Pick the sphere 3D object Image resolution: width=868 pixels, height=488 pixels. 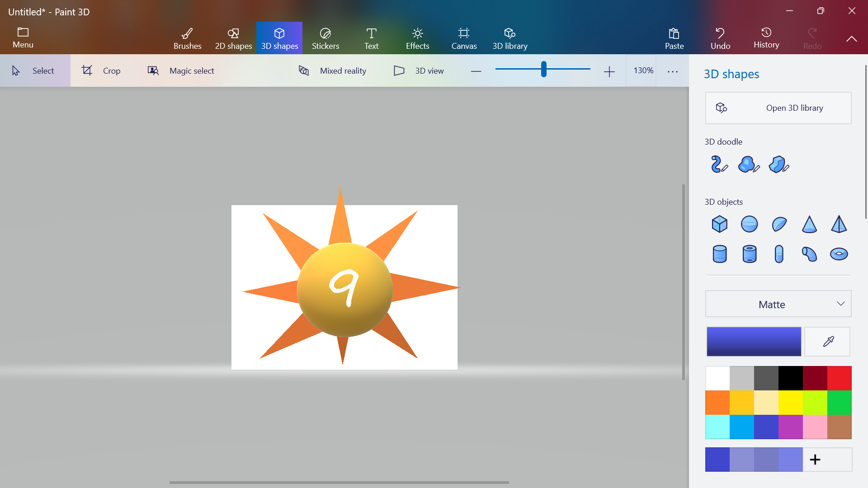click(x=749, y=224)
